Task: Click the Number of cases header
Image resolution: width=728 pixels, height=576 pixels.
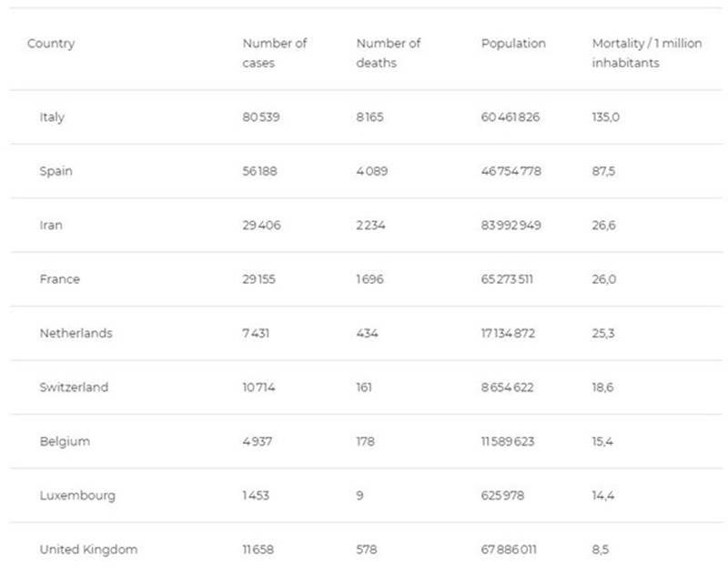Action: (x=274, y=53)
